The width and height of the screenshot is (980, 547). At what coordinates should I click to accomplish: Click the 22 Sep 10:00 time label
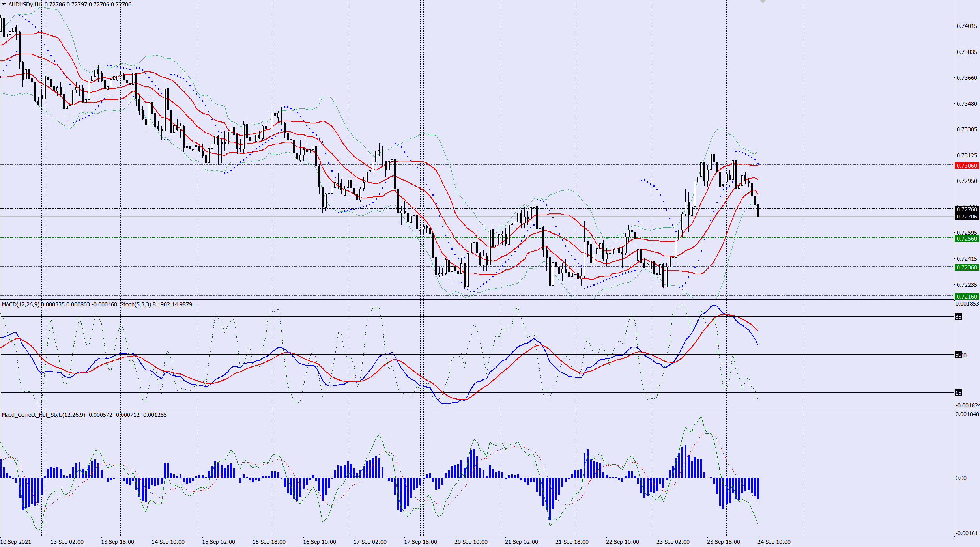(623, 542)
